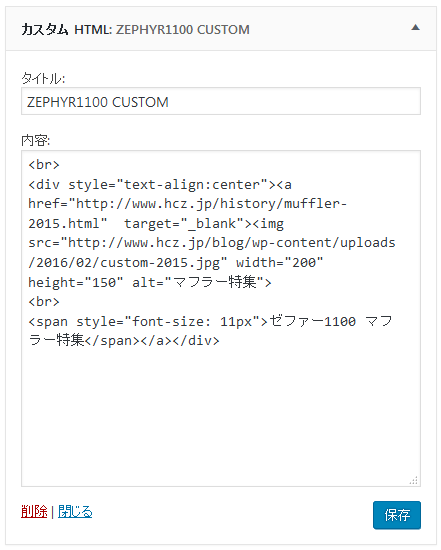Click the タイトル label
Screen dimensions: 441x550
pyautogui.click(x=43, y=78)
